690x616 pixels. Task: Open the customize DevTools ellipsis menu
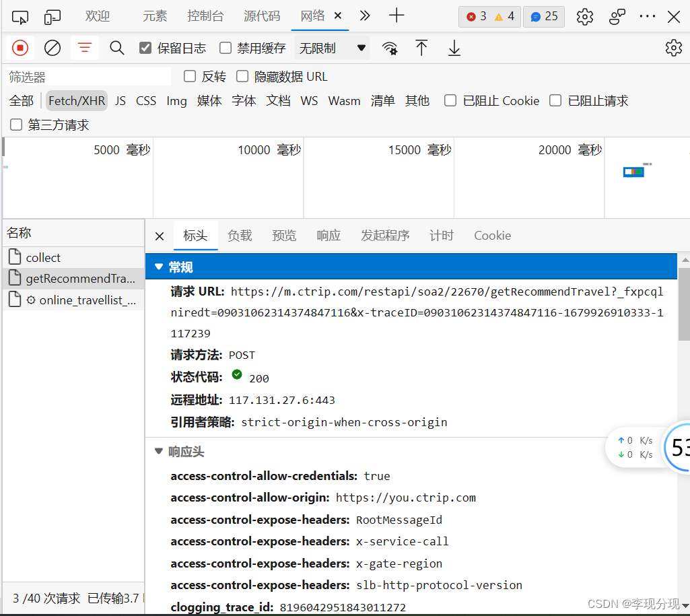647,16
